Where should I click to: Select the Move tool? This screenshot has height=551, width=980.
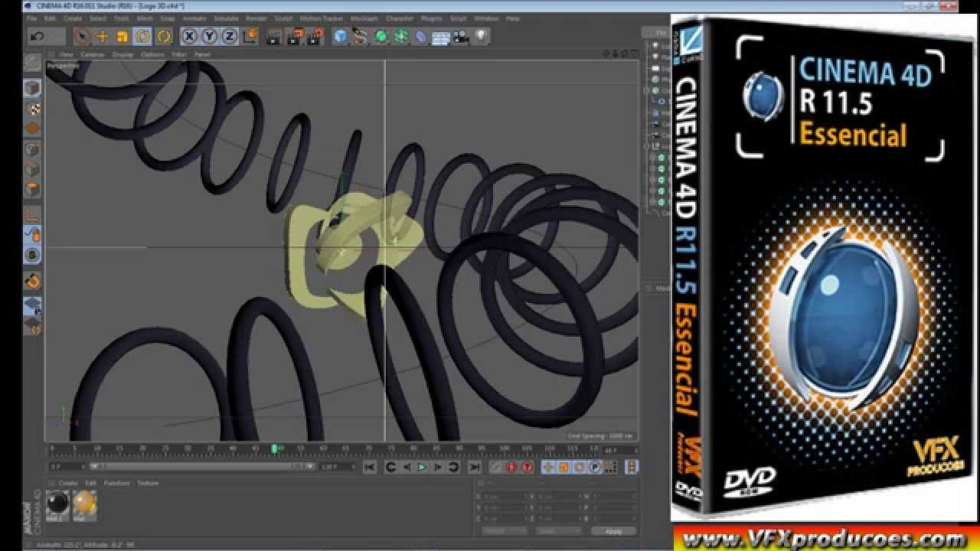[x=102, y=36]
